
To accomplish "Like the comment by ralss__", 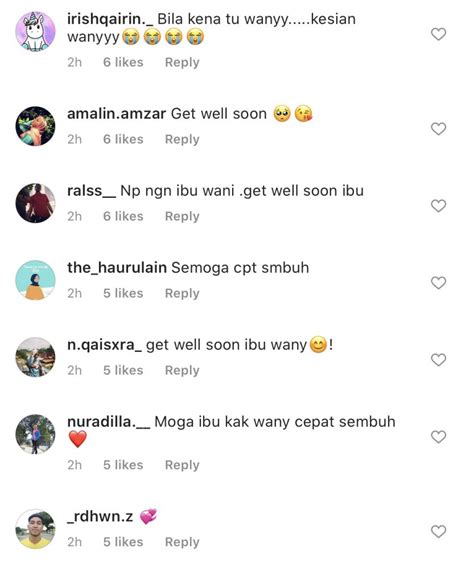I will point(438,206).
